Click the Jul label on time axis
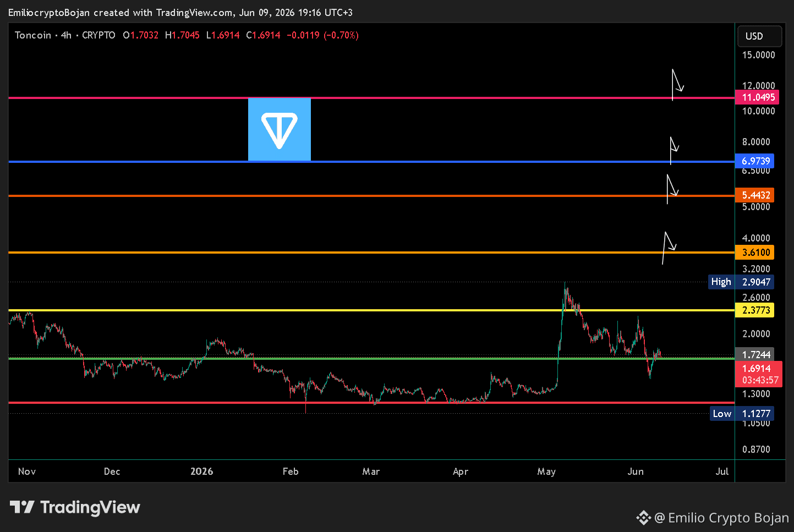The height and width of the screenshot is (532, 794). pyautogui.click(x=722, y=471)
